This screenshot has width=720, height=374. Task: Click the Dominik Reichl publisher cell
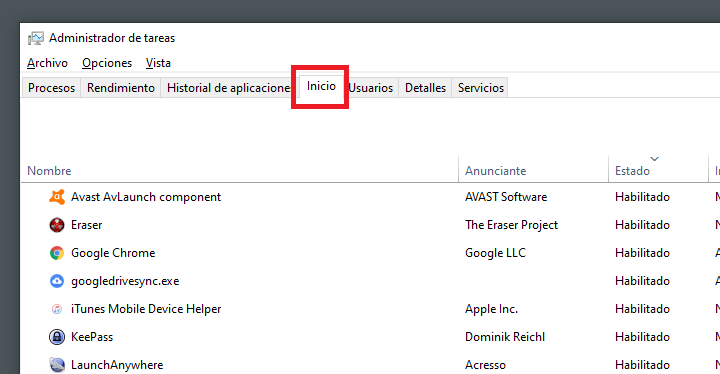(505, 337)
